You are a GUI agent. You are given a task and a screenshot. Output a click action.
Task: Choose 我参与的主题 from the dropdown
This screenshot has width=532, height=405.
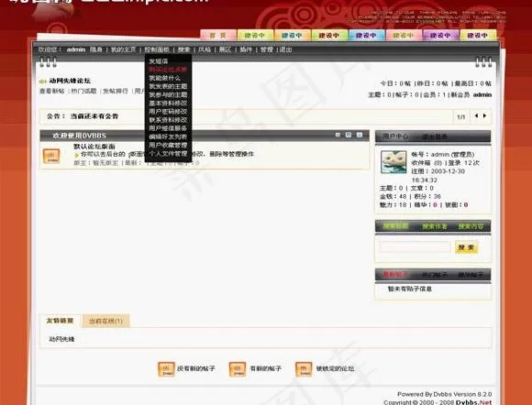pyautogui.click(x=168, y=95)
